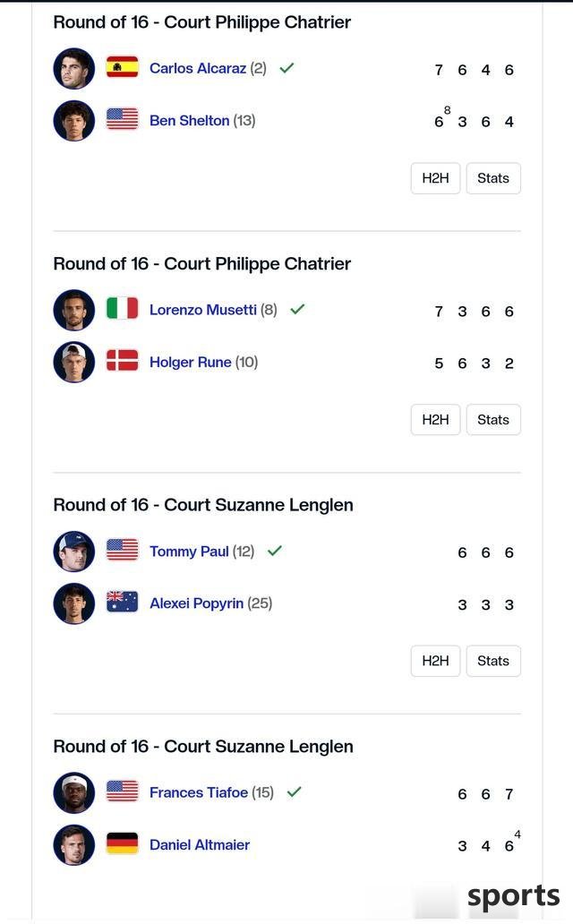The height and width of the screenshot is (924, 573).
Task: Click the Spain flag icon
Action: (x=122, y=67)
